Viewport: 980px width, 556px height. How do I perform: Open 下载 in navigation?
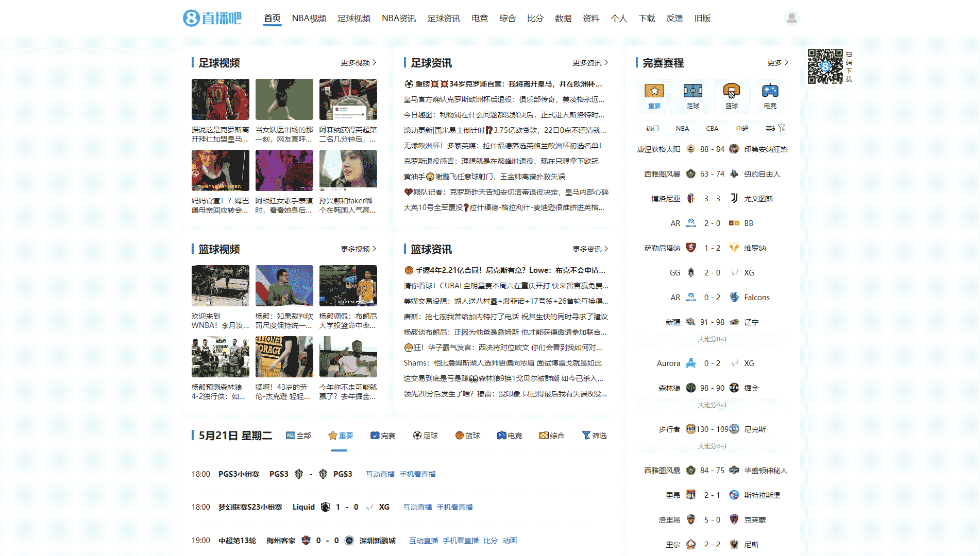647,19
